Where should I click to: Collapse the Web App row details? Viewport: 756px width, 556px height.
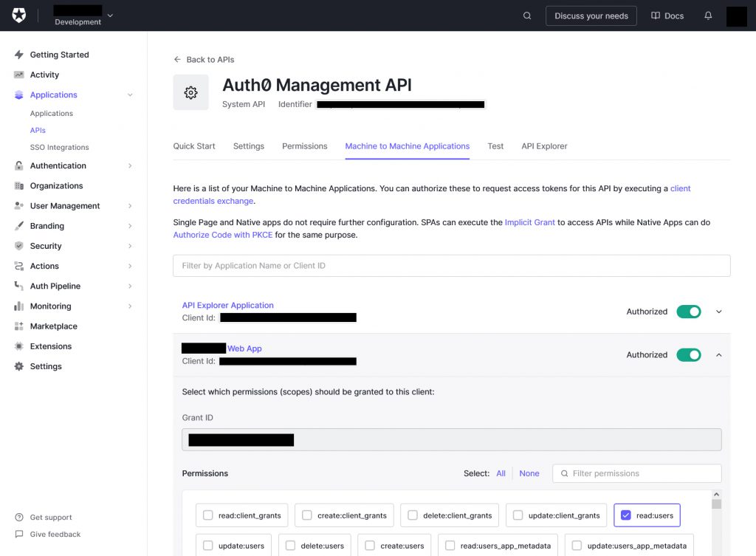[719, 355]
